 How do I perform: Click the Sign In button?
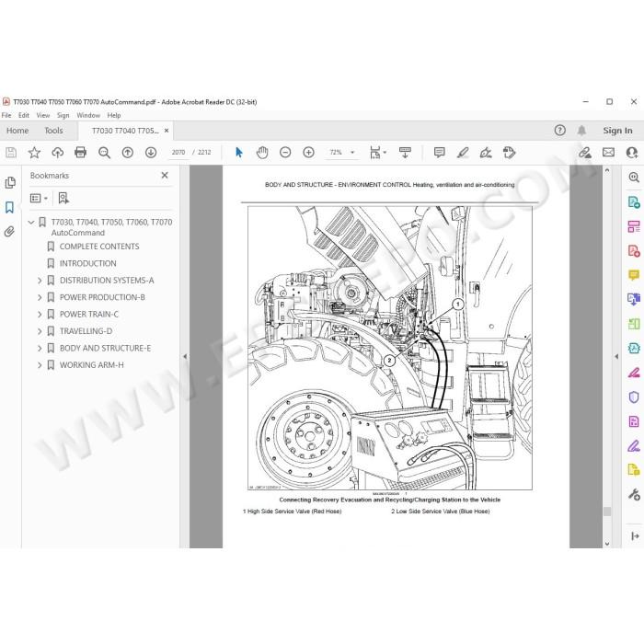pos(617,131)
